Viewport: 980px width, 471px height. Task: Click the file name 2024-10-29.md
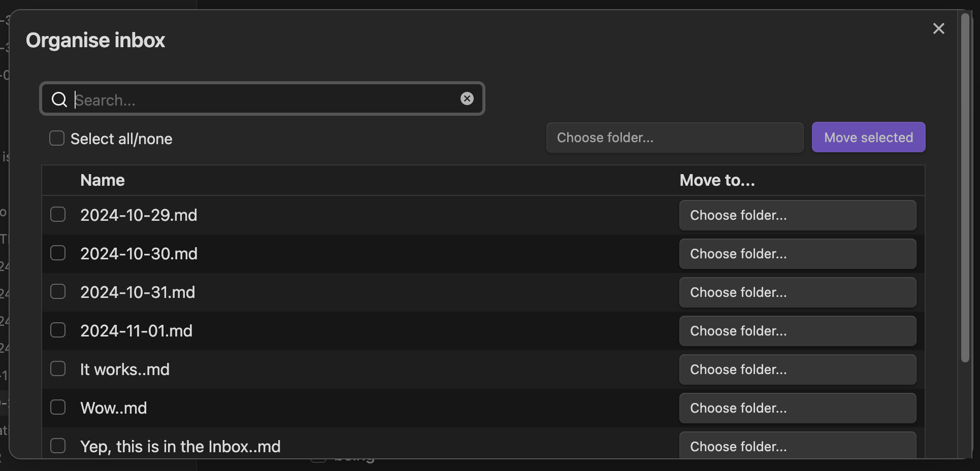[x=139, y=215]
